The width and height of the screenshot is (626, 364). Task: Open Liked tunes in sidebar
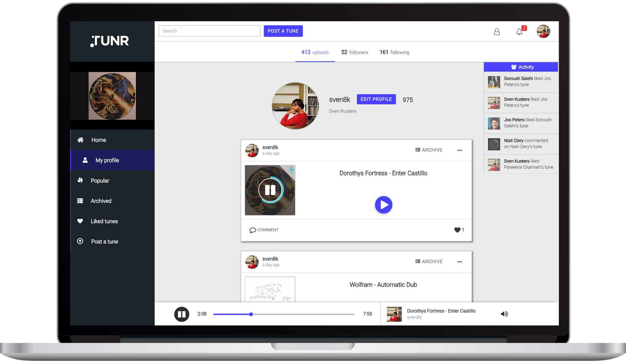(x=104, y=221)
